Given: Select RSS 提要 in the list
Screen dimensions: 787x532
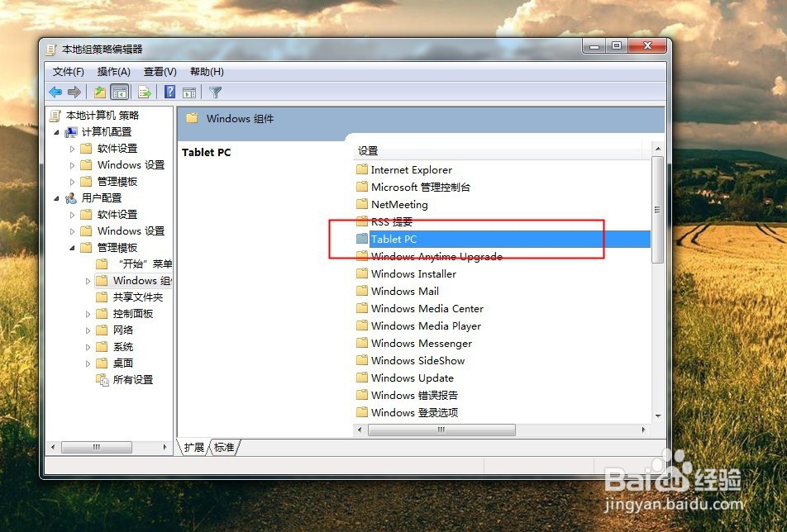Looking at the screenshot, I should 392,221.
